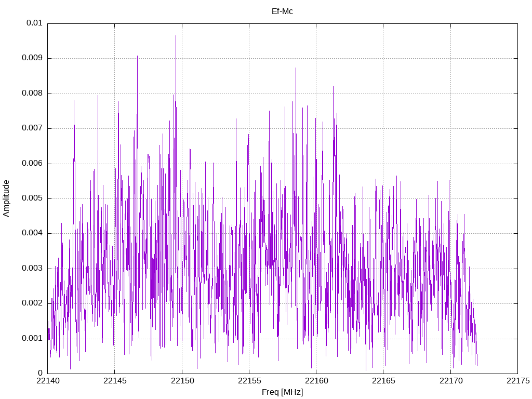
Task: Click the y-axis tick label 0.008
Action: [x=32, y=94]
